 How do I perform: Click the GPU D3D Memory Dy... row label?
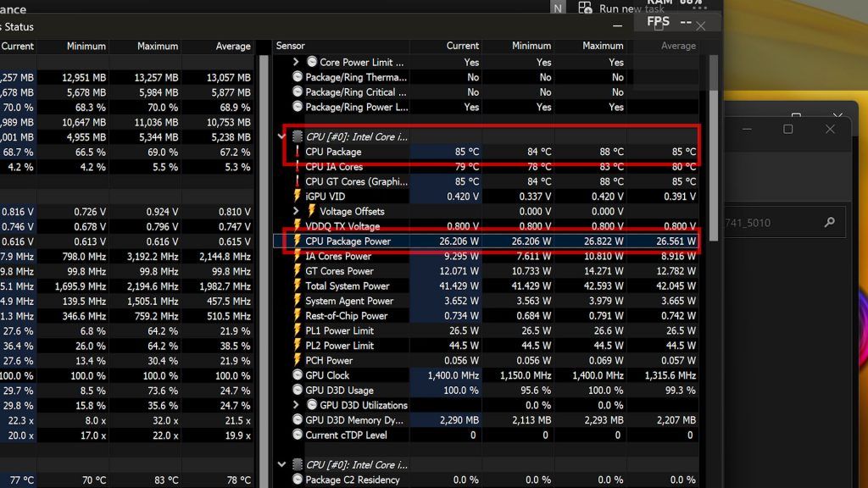pyautogui.click(x=354, y=420)
